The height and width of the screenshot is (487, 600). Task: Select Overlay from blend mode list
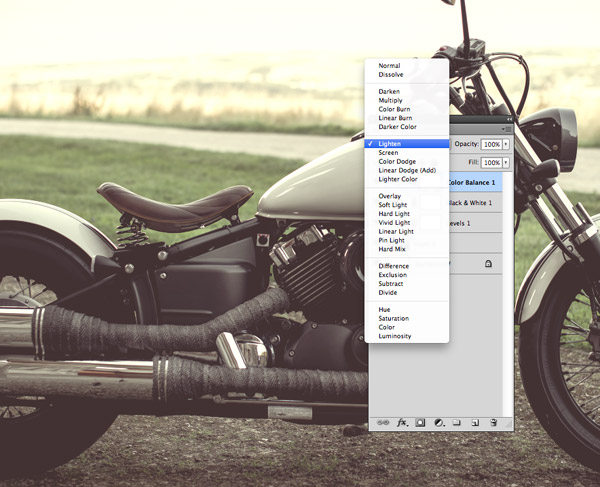click(x=390, y=196)
